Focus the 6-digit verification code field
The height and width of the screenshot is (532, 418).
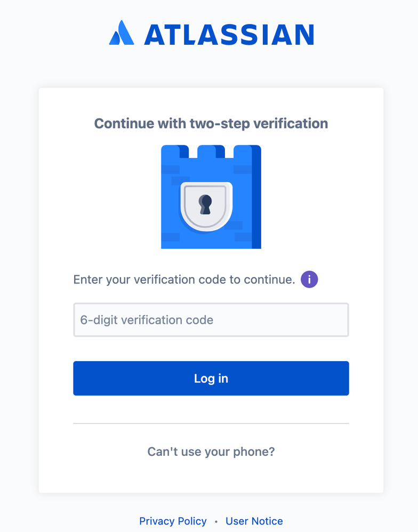point(211,320)
